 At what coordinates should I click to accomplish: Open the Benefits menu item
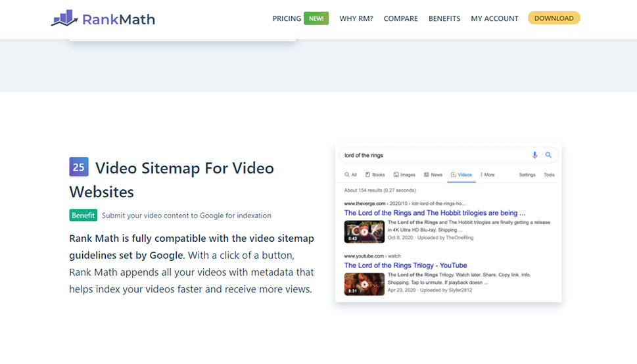[x=444, y=18]
